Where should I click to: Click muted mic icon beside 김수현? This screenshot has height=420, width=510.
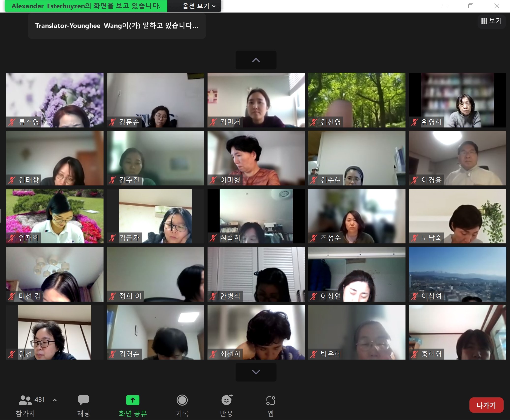tap(314, 180)
